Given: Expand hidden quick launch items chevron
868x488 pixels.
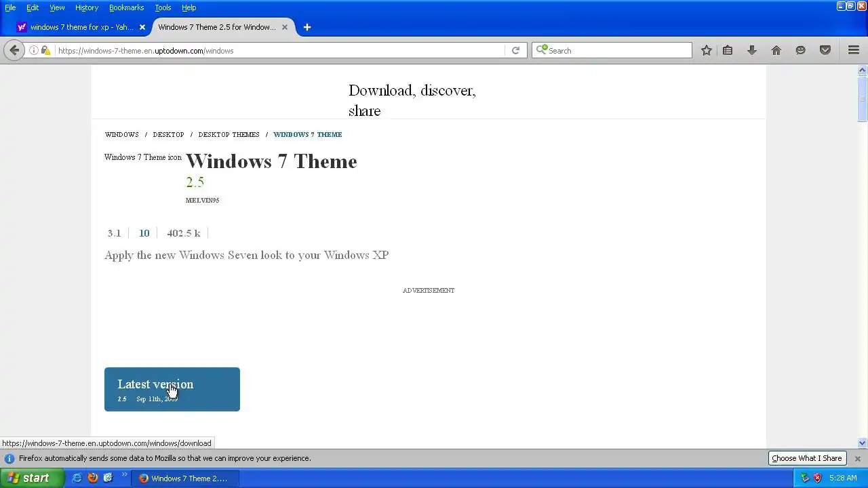Looking at the screenshot, I should pos(125,474).
